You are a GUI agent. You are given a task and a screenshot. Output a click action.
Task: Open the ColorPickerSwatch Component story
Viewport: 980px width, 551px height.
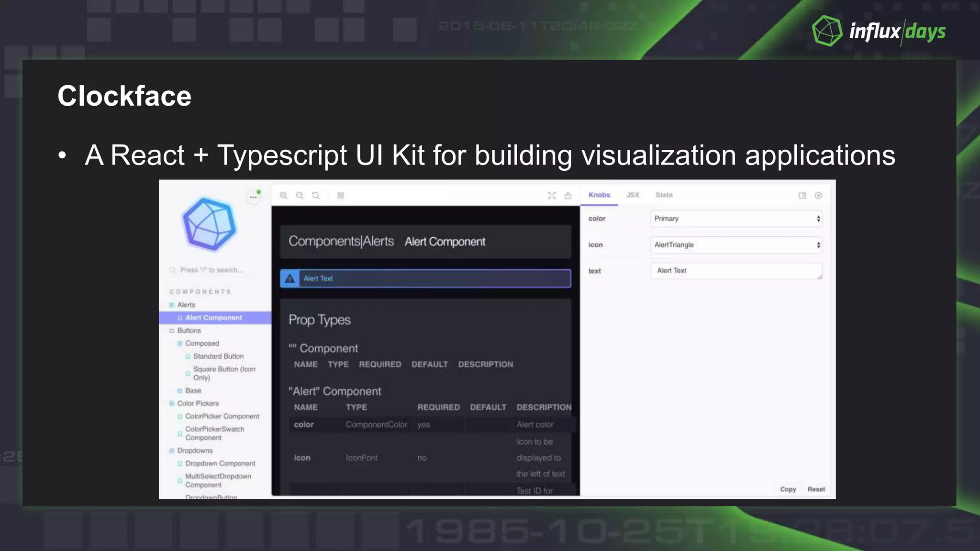(x=214, y=433)
